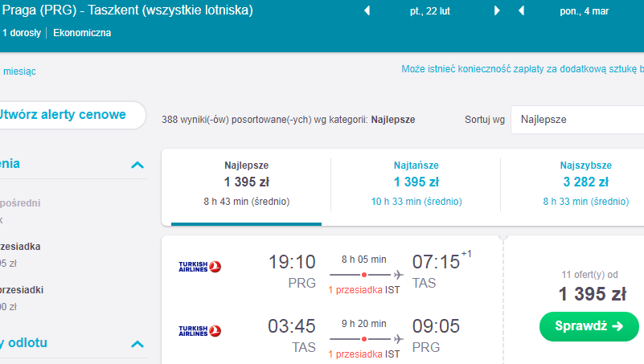Click the return date pon., 4 mar
644x364 pixels.
(584, 11)
